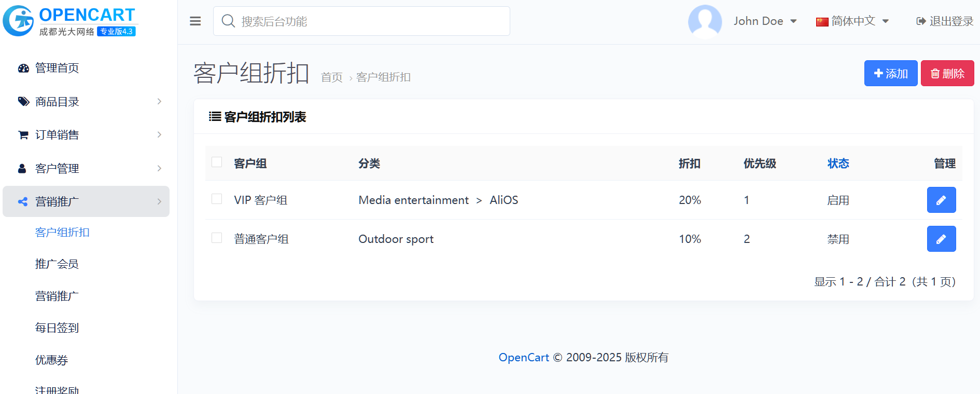Edit the 普通客户组 discount row
Image resolution: width=980 pixels, height=394 pixels.
(x=941, y=239)
